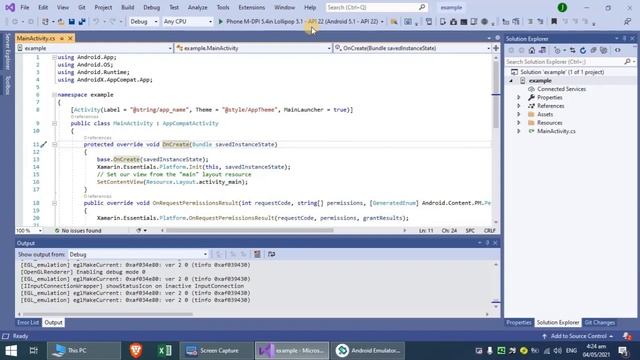This screenshot has width=640, height=360.
Task: Open the File menu
Action: [25, 7]
